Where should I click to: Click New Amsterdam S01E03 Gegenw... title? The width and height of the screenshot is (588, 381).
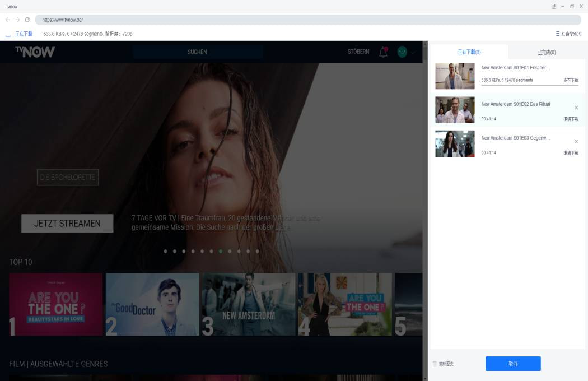pos(516,138)
